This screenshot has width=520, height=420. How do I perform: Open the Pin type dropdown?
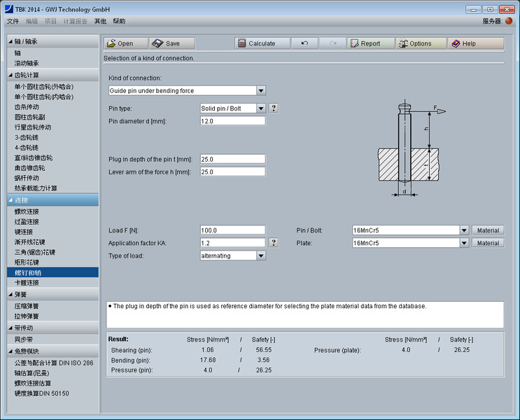tap(261, 108)
